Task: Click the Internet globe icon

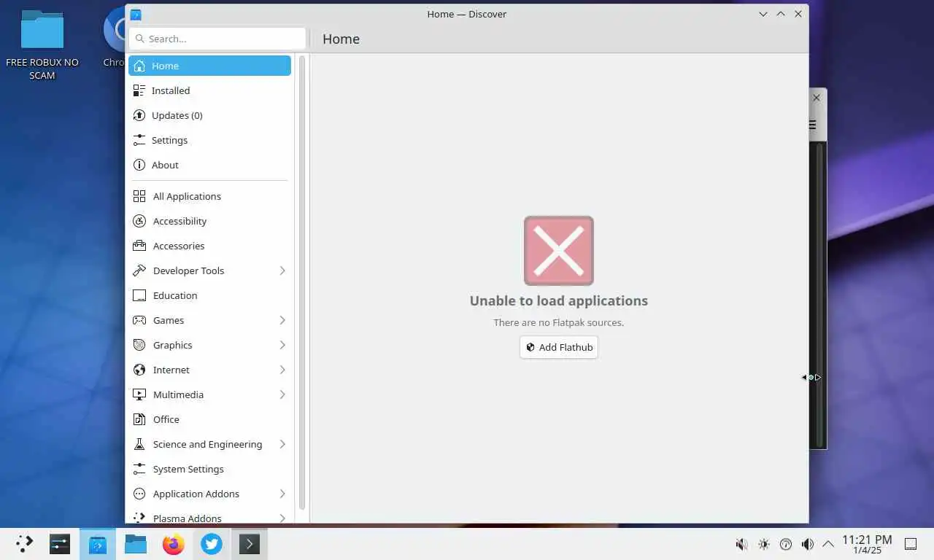Action: tap(139, 370)
